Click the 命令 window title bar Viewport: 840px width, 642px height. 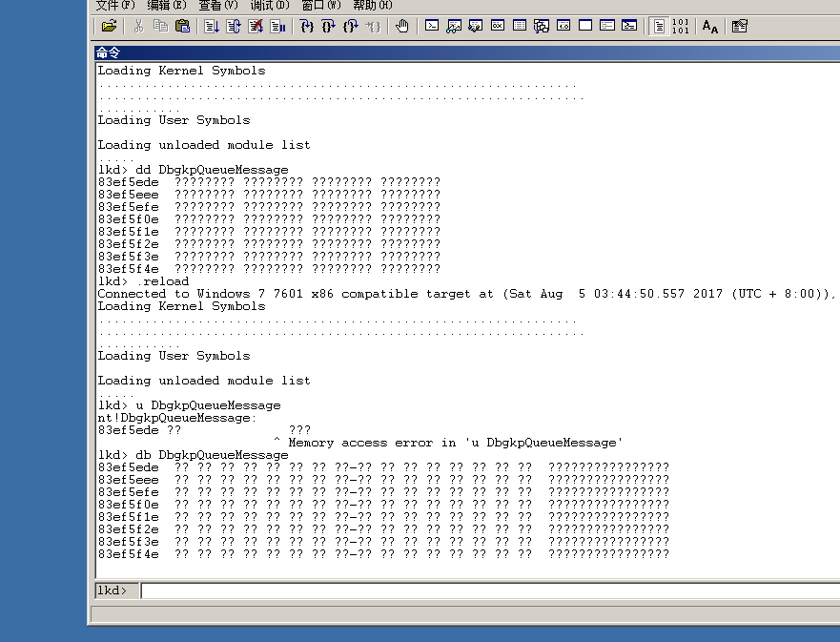(x=466, y=52)
